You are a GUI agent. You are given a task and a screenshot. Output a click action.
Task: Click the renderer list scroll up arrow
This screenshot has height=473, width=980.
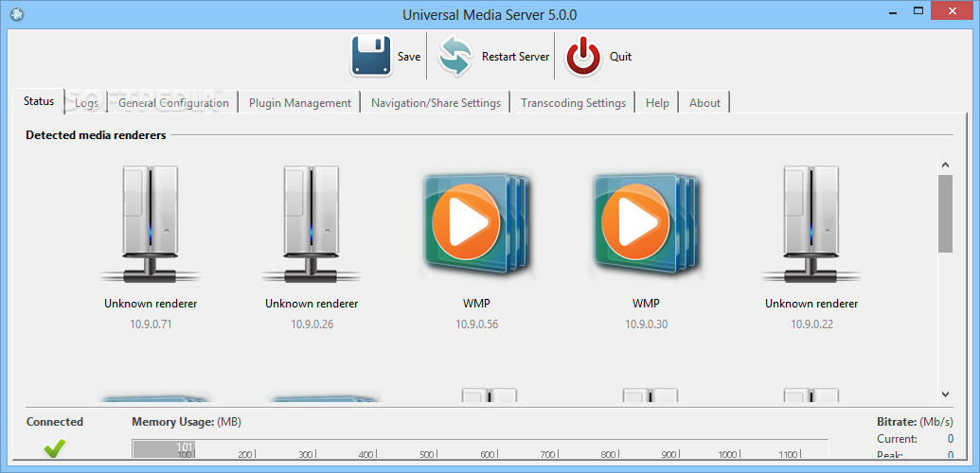[x=945, y=165]
